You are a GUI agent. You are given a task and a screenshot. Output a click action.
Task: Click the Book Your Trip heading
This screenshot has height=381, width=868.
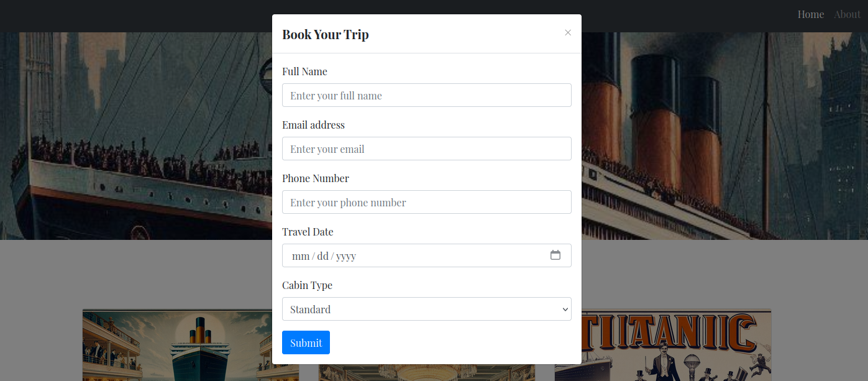click(325, 34)
